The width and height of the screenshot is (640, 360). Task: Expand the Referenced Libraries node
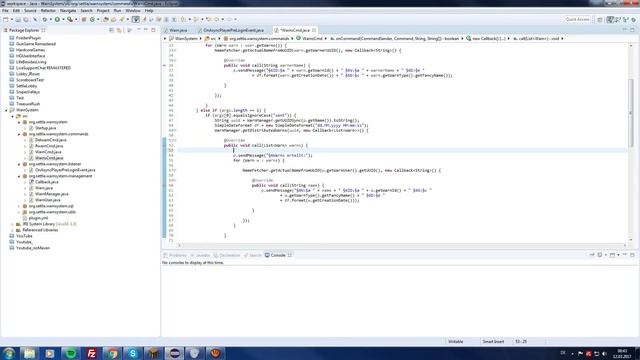[x=12, y=230]
